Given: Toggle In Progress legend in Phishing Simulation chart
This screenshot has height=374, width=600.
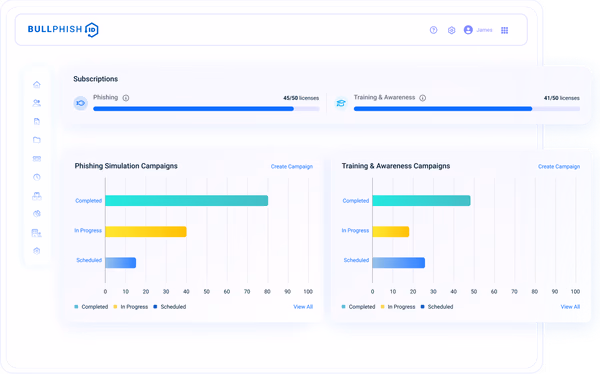Looking at the screenshot, I should (x=130, y=307).
